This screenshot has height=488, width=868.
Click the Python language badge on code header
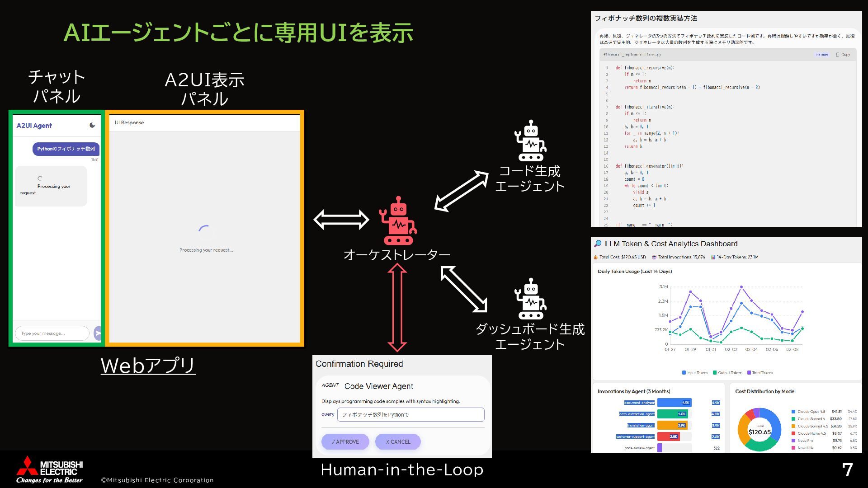(822, 54)
